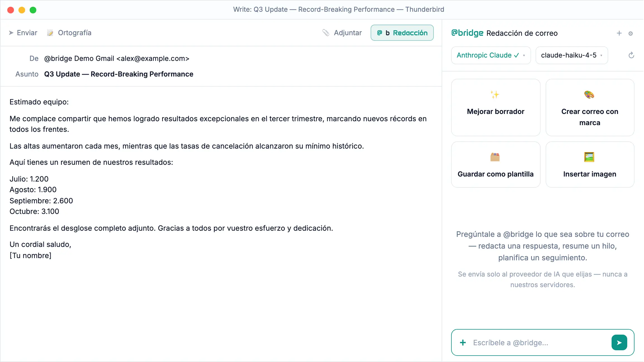Click the De sender address field
This screenshot has height=362, width=644.
(x=117, y=58)
